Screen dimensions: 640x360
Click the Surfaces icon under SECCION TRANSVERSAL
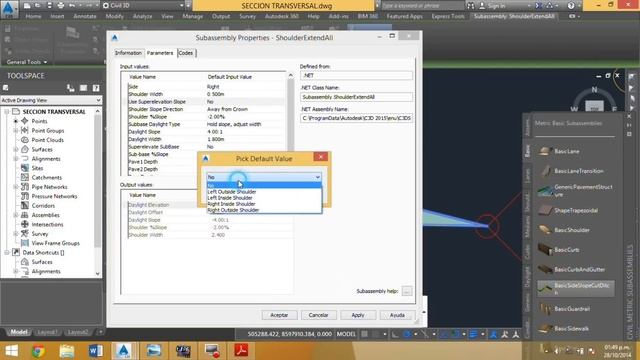tap(25, 149)
